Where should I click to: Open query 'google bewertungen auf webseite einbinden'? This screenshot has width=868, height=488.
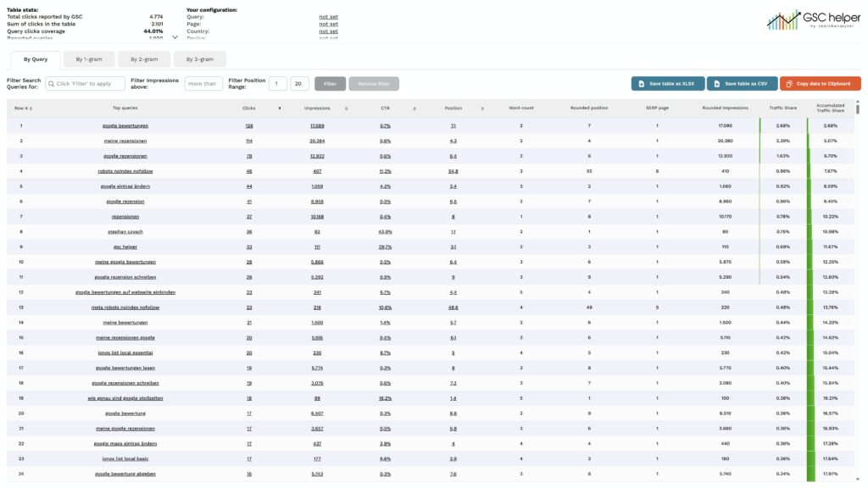(x=125, y=292)
